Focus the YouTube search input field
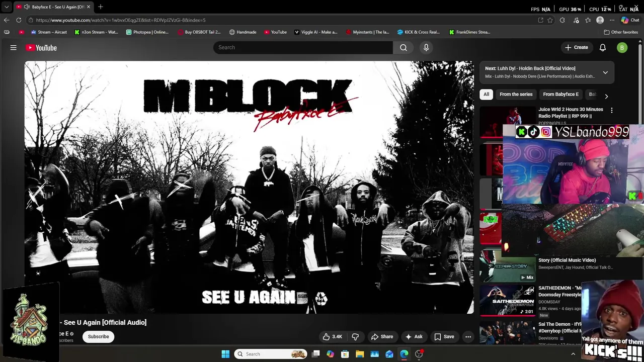 (303, 47)
